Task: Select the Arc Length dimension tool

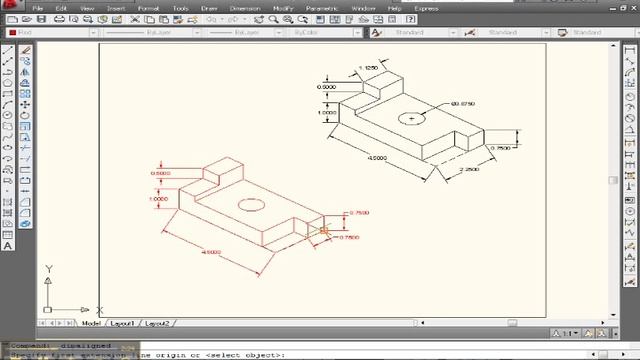Action: [630, 73]
